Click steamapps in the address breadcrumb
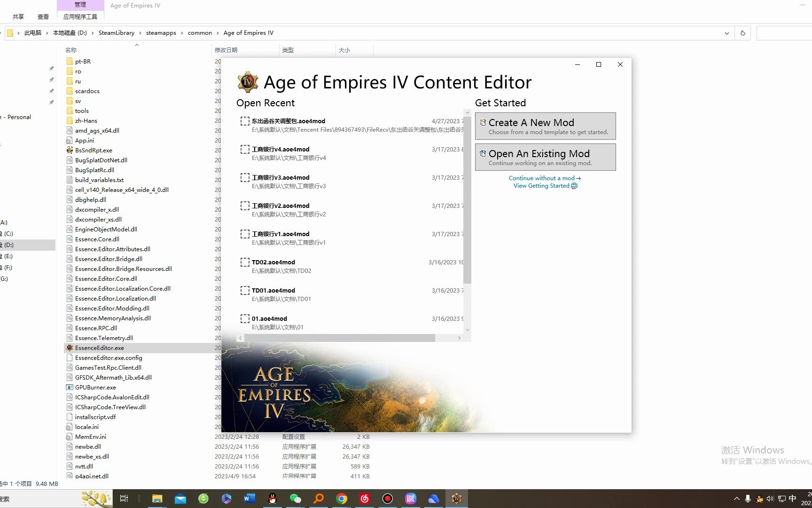 [161, 33]
